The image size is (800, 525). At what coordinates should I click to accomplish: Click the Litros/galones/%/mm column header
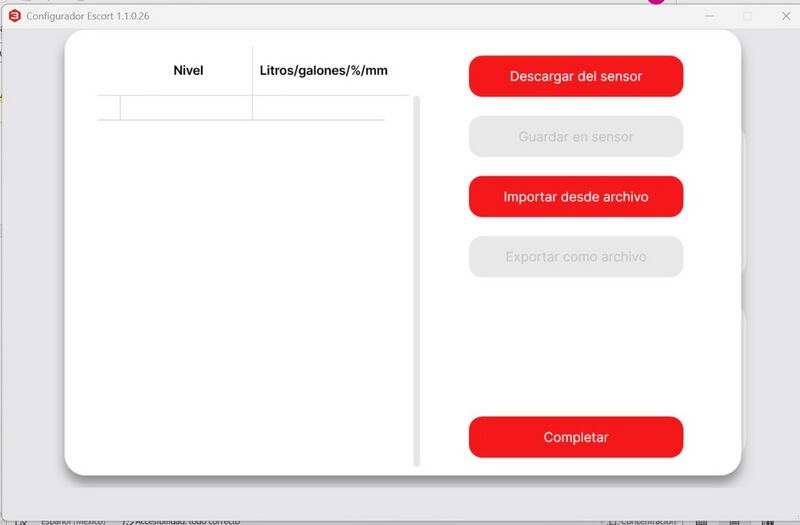(x=323, y=70)
